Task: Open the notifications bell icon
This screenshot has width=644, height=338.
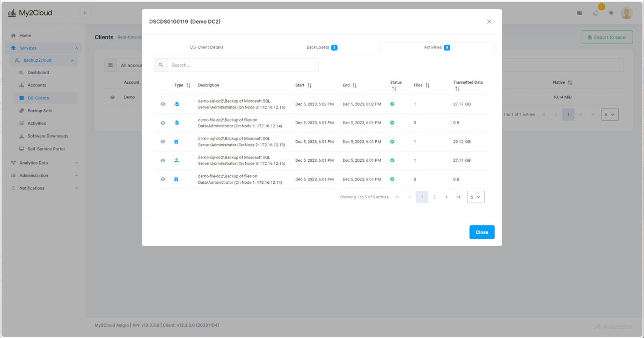Action: (595, 12)
